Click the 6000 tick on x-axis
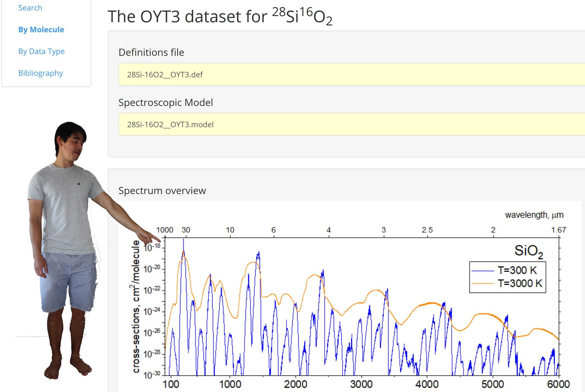Screen dimensions: 585x392 click(x=558, y=384)
